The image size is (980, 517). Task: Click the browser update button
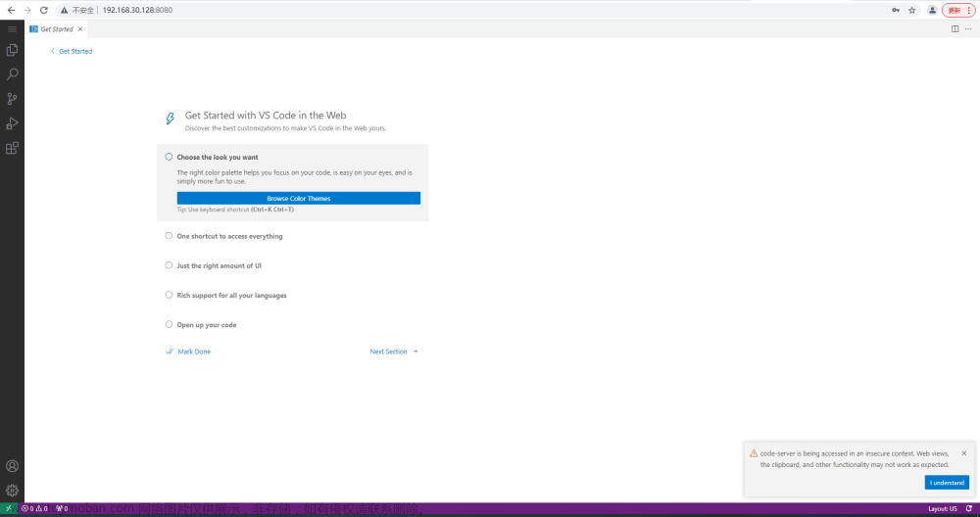(958, 10)
